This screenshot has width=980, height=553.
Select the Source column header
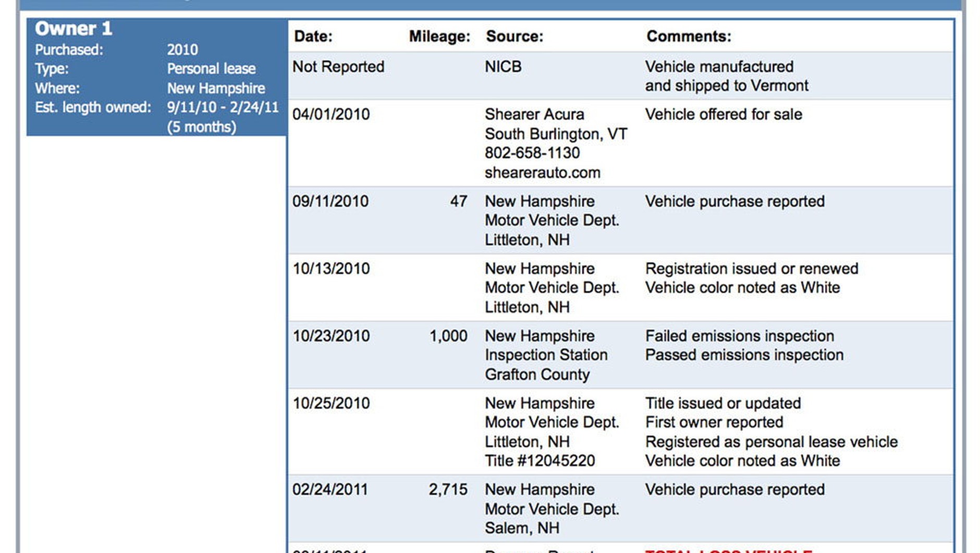coord(514,37)
